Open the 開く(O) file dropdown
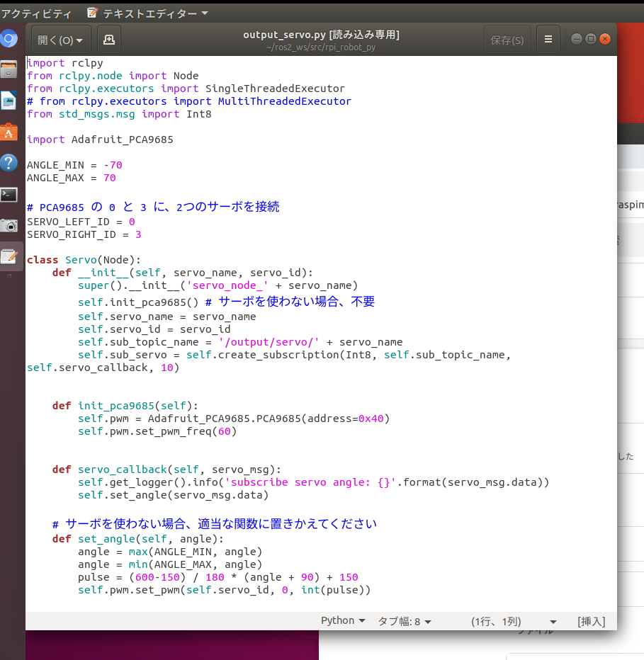Screen dimensions: 644x660 coord(61,40)
